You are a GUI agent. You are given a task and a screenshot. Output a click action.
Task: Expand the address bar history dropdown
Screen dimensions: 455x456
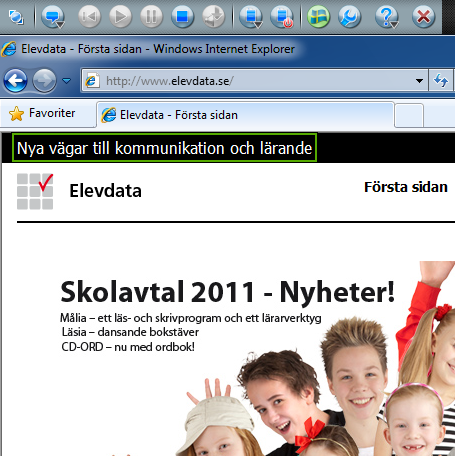tap(419, 81)
